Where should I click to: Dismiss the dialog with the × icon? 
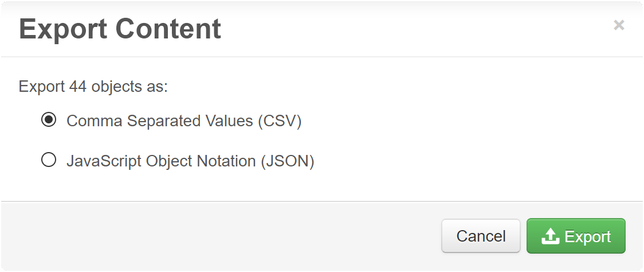coord(619,25)
